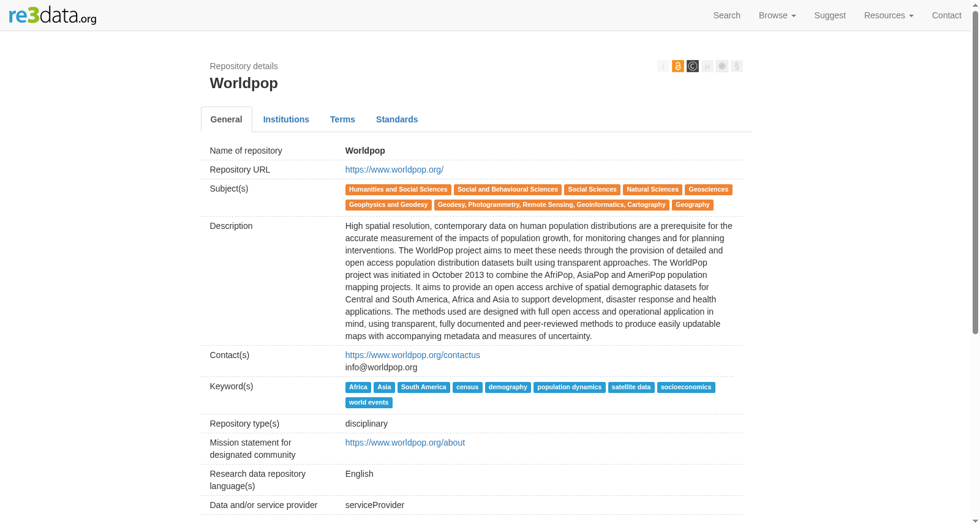Click the description paragraph about population distributions
The width and height of the screenshot is (980, 527).
(539, 281)
